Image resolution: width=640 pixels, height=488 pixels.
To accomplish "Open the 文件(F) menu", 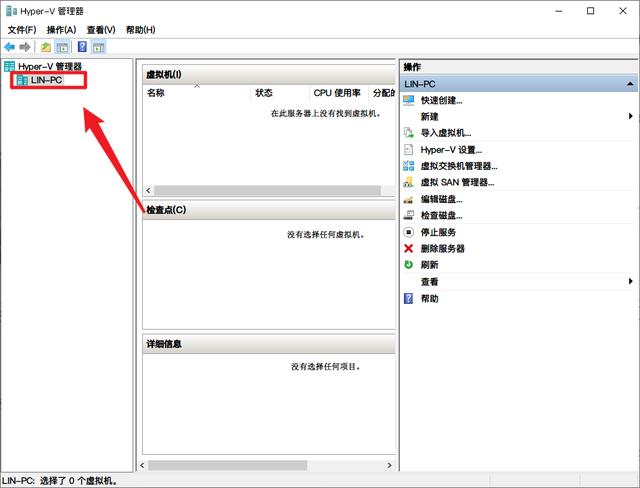I will [x=22, y=30].
